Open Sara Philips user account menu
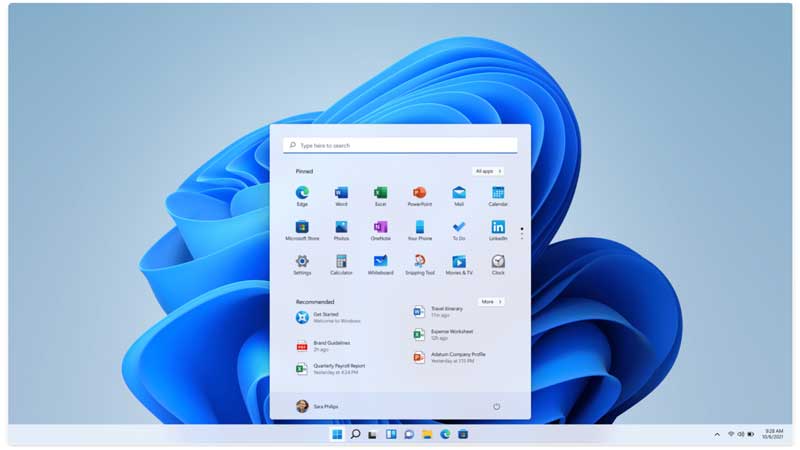Image resolution: width=800 pixels, height=450 pixels. coord(317,406)
